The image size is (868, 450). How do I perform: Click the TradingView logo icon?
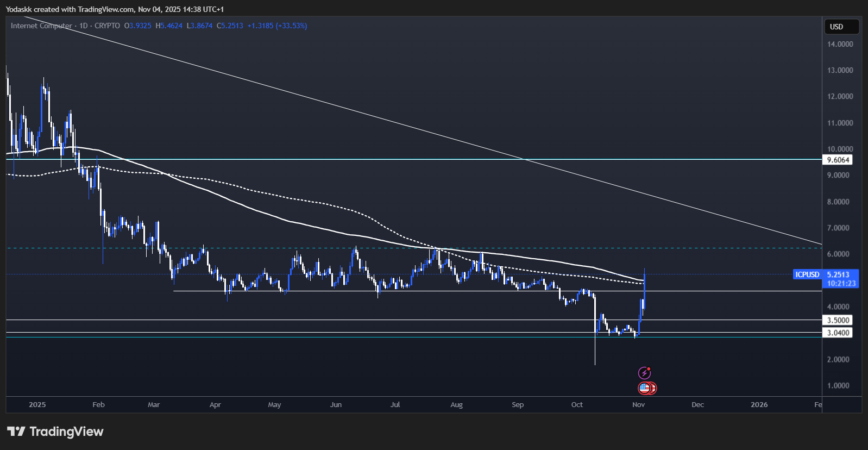16,432
